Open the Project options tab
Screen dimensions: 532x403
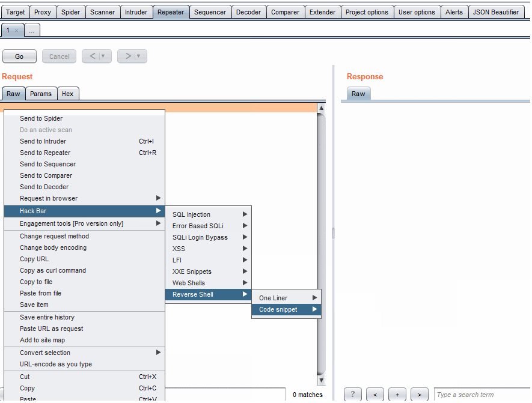click(x=367, y=12)
